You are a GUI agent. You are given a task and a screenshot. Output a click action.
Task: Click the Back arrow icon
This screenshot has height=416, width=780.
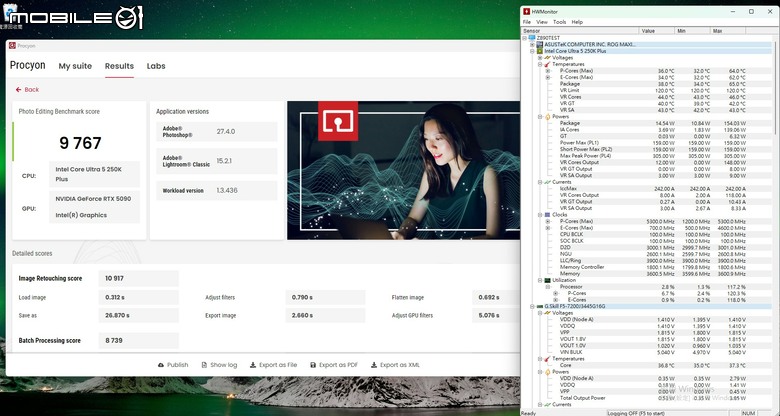tap(18, 90)
